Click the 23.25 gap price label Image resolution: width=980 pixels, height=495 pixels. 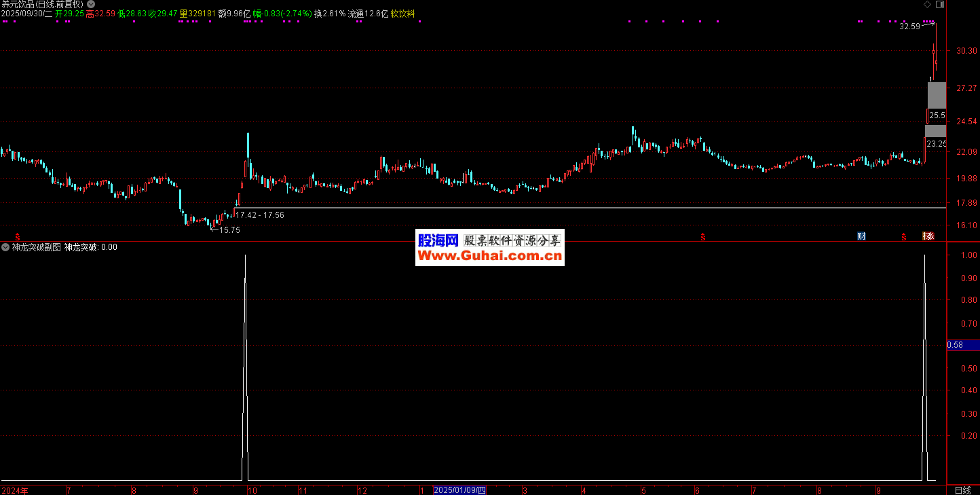click(936, 143)
